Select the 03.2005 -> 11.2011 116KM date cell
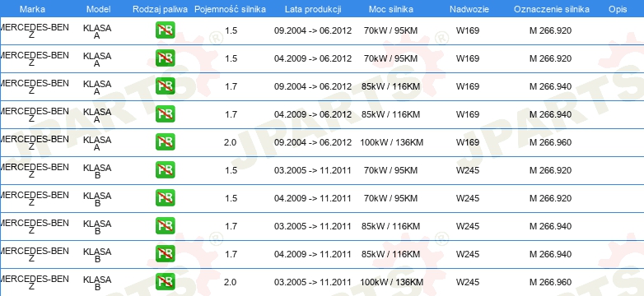Screen dimensions: 644x296 [x=313, y=226]
